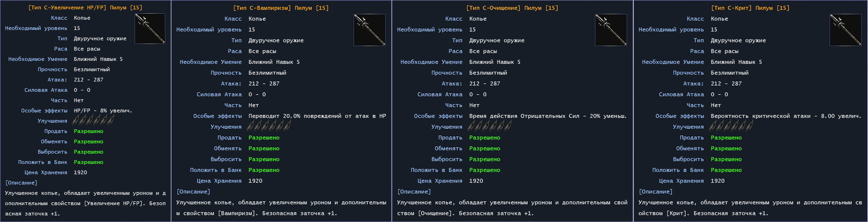Image resolution: width=868 pixels, height=222 pixels.
Task: Click upgrade slot icons in the HP/FP tooltip
Action: click(94, 120)
